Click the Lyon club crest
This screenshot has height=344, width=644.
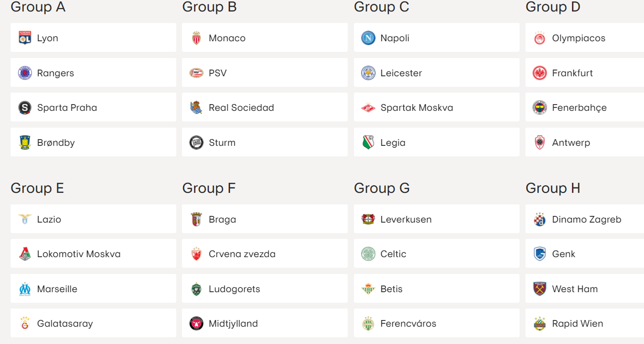coord(25,38)
